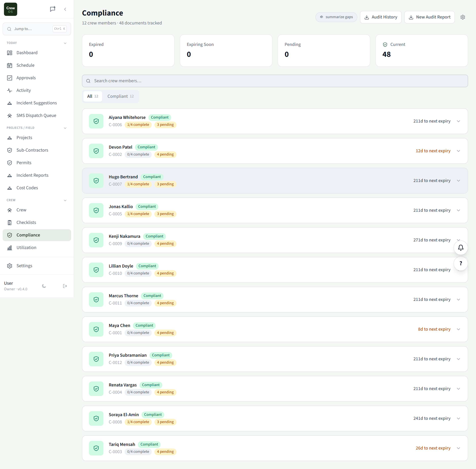Click Aiyana Whitehorse shield status icon
Viewport: 476px width, 469px height.
click(x=96, y=121)
